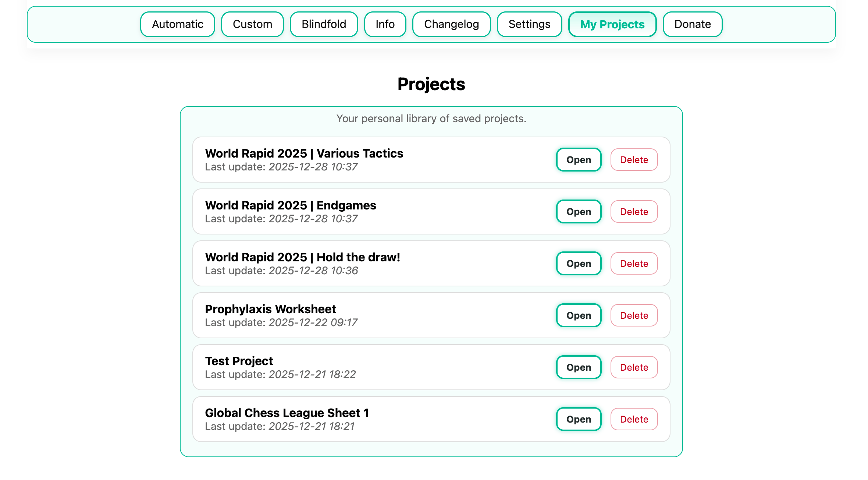Open the Donate page
This screenshot has width=868, height=480.
692,24
